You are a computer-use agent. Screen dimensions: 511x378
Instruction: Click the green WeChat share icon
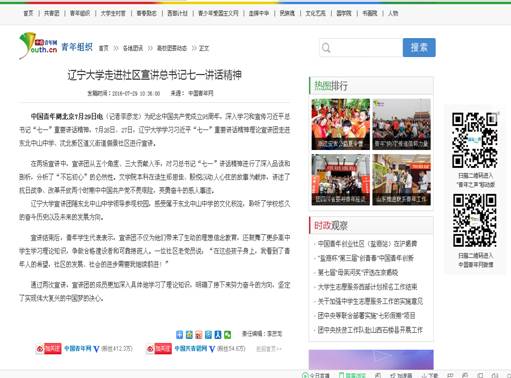pos(227,334)
